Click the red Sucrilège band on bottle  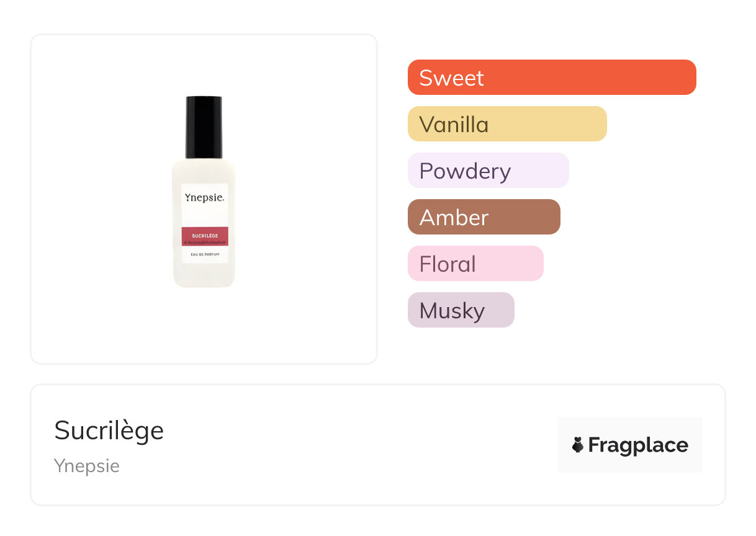click(205, 235)
